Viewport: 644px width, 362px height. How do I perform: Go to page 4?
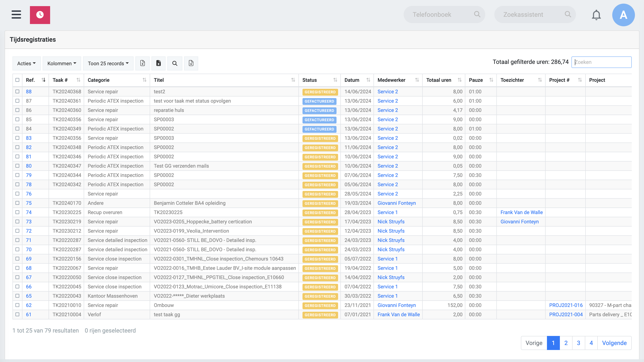(x=591, y=343)
